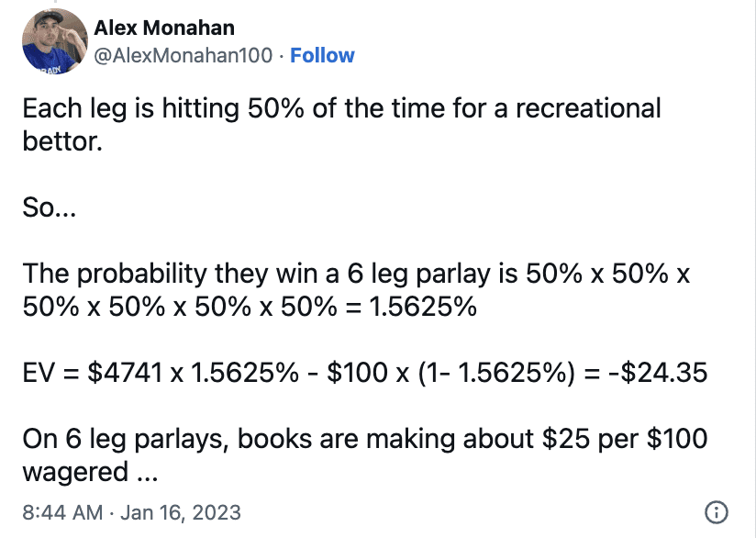This screenshot has height=538, width=756.
Task: Click the "EV =" label in the formula
Action: [x=50, y=373]
